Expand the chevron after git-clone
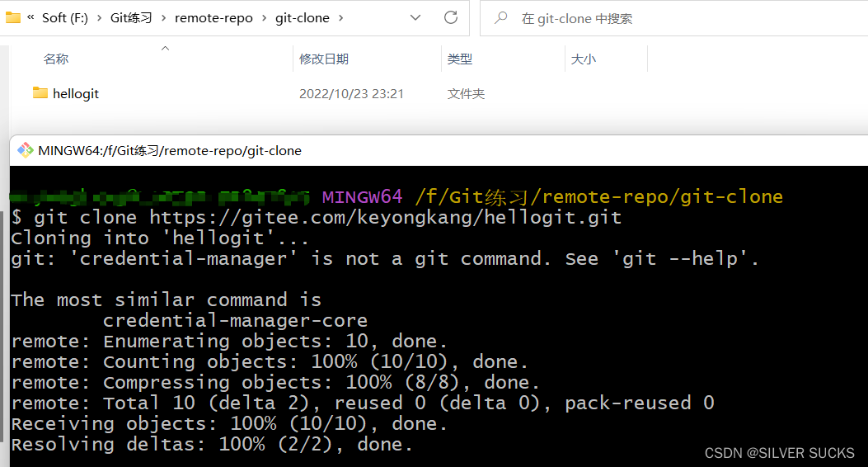This screenshot has width=868, height=467. 340,17
